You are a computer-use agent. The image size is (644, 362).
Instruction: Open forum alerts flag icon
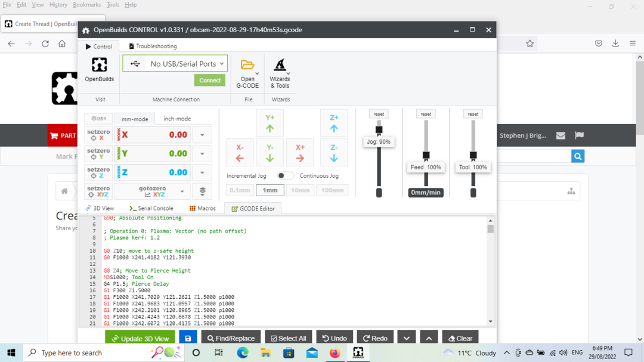[x=579, y=135]
